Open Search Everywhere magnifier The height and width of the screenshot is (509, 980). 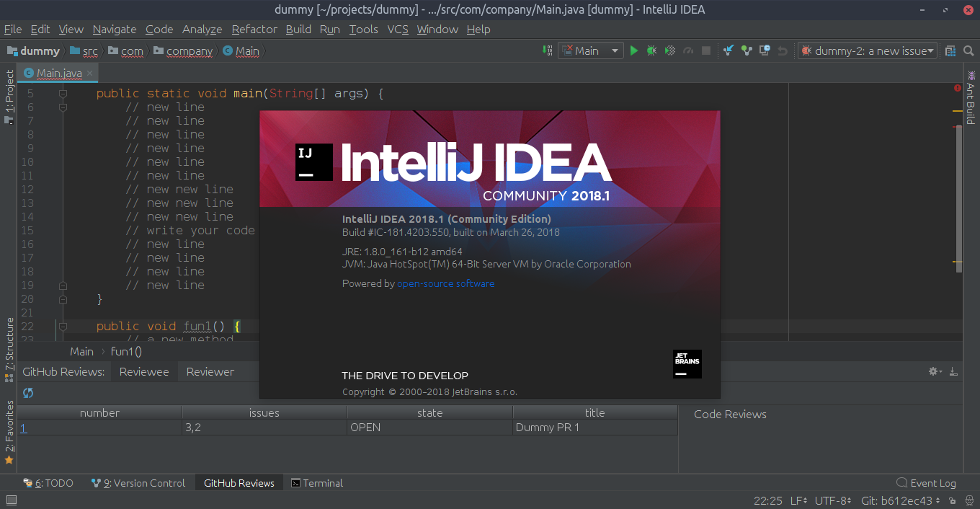(968, 50)
